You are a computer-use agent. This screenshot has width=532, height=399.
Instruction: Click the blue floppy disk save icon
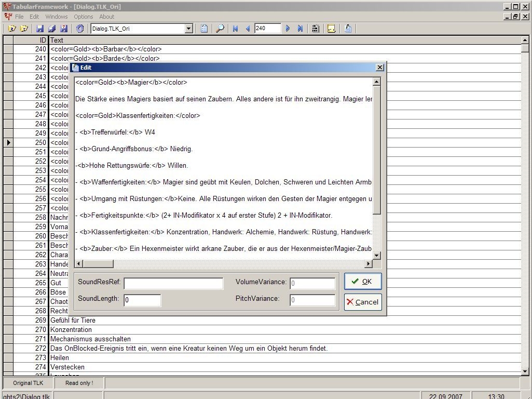point(40,29)
